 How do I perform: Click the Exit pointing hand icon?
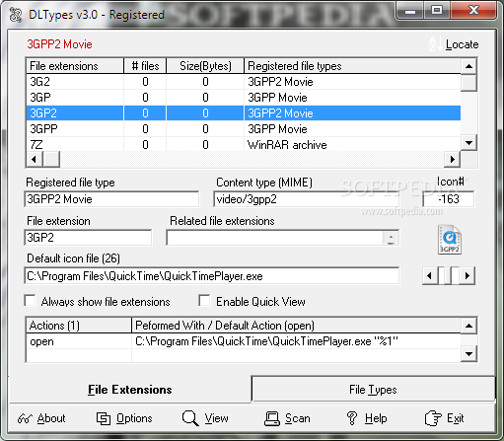[433, 418]
